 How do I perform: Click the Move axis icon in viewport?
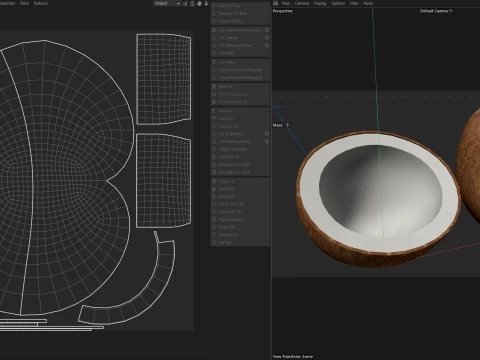pos(287,125)
